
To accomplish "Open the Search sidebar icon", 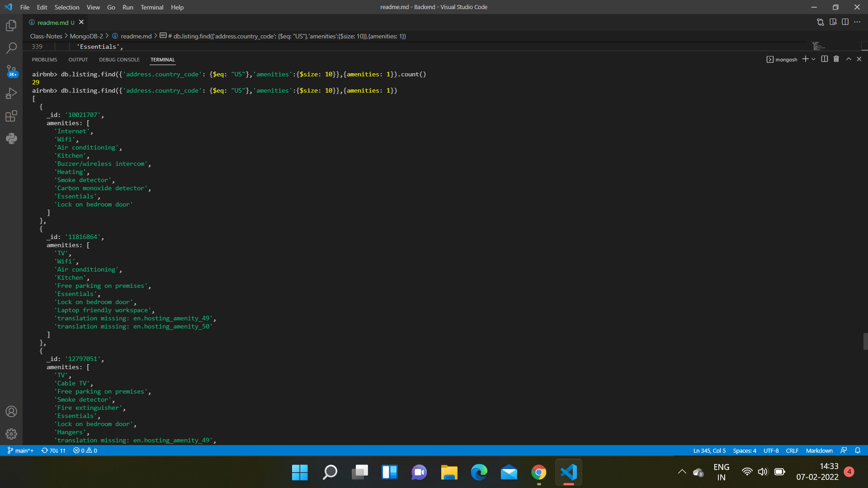I will click(11, 48).
